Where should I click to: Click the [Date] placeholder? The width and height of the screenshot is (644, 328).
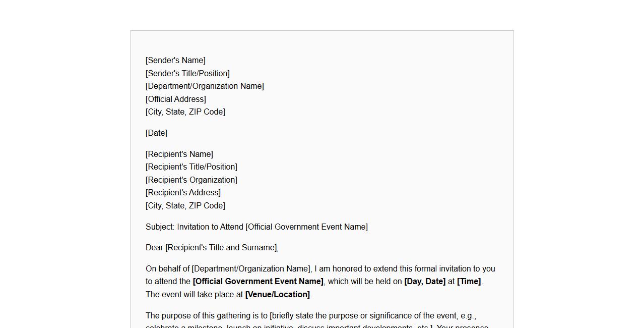click(156, 133)
